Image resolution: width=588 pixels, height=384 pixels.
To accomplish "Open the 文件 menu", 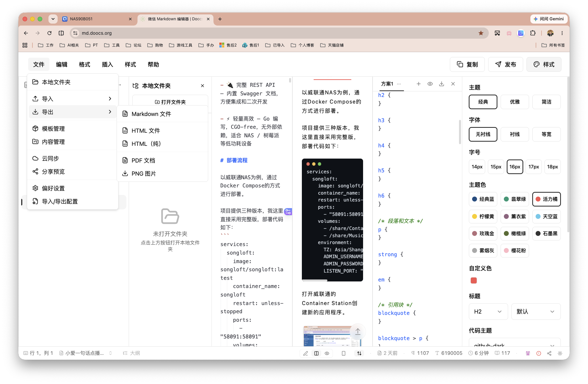I will coord(39,65).
